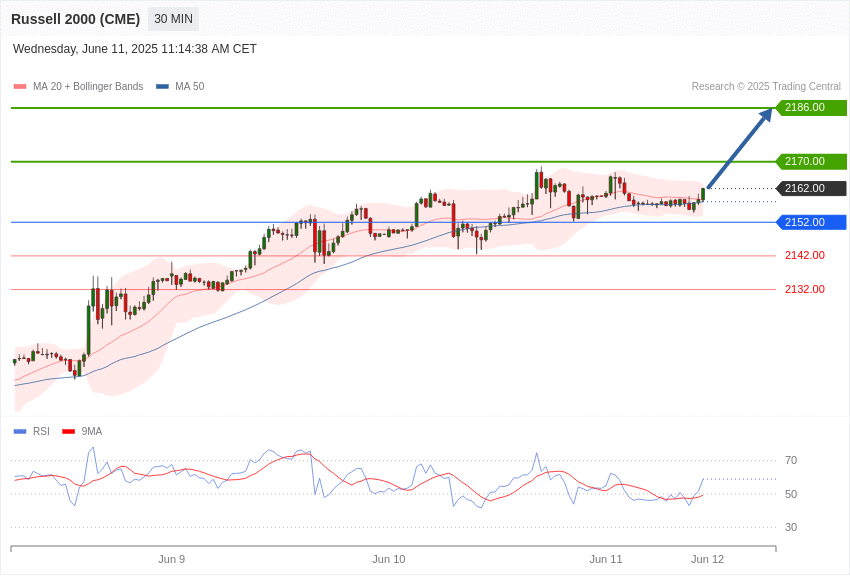The height and width of the screenshot is (576, 850).
Task: Click the Research 2025 Trading Central credit
Action: tap(766, 86)
